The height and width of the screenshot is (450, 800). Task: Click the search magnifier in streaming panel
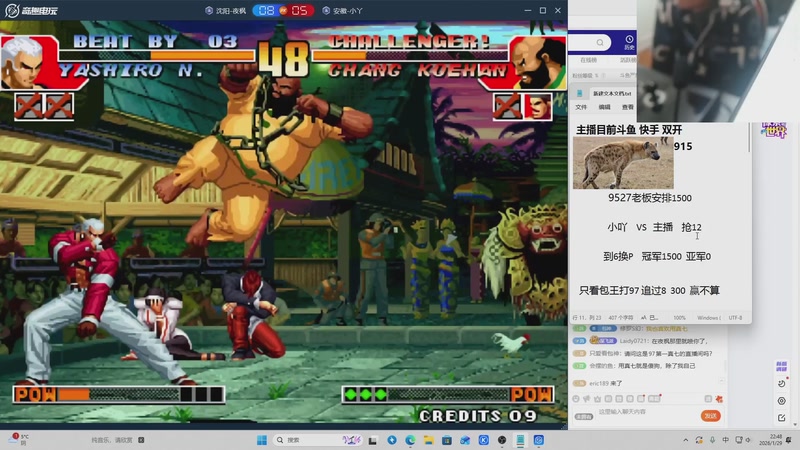[x=600, y=42]
